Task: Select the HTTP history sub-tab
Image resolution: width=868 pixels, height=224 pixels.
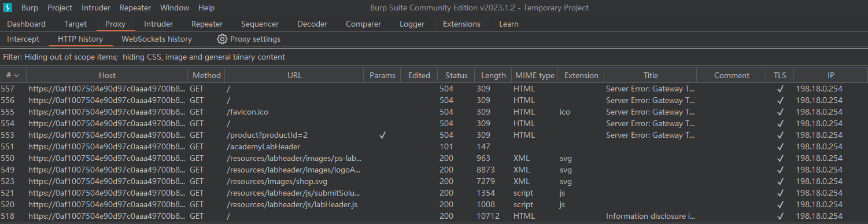Action: pos(80,39)
